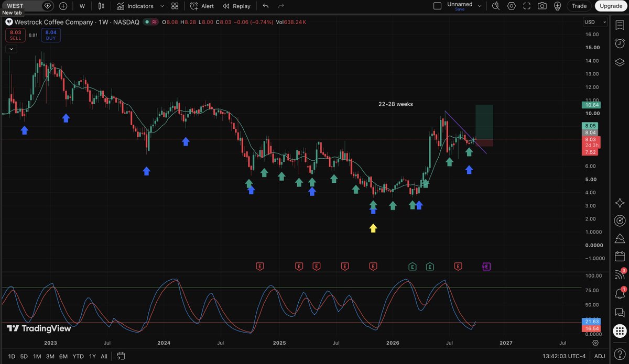Undo the last chart action
This screenshot has width=629, height=364.
pos(266,6)
